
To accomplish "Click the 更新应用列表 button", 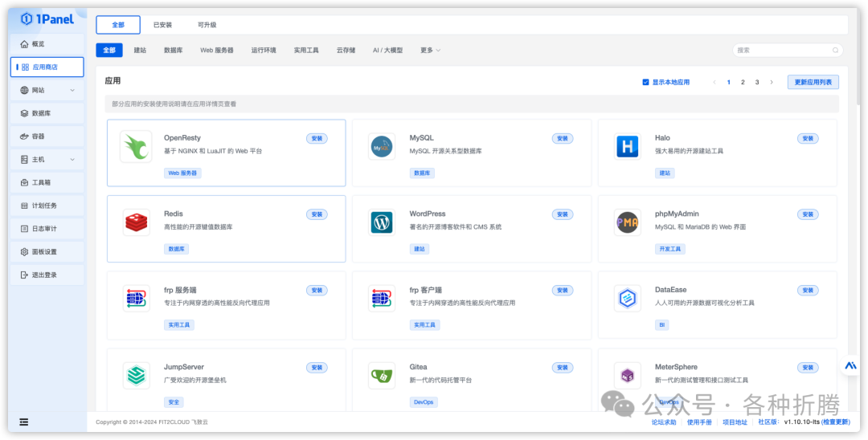I will pyautogui.click(x=813, y=82).
